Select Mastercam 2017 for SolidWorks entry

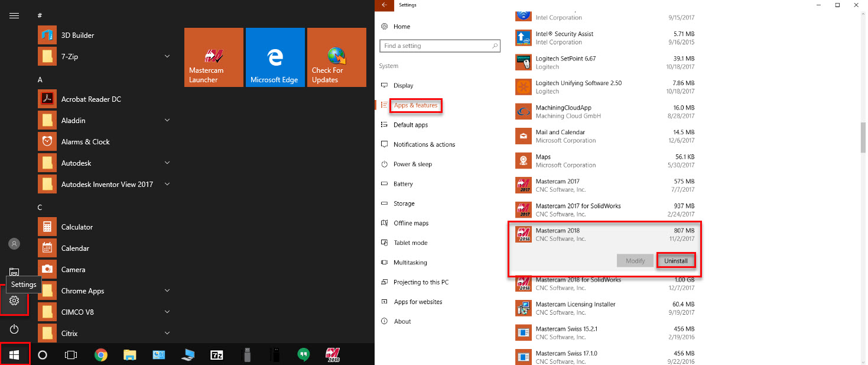pyautogui.click(x=605, y=210)
